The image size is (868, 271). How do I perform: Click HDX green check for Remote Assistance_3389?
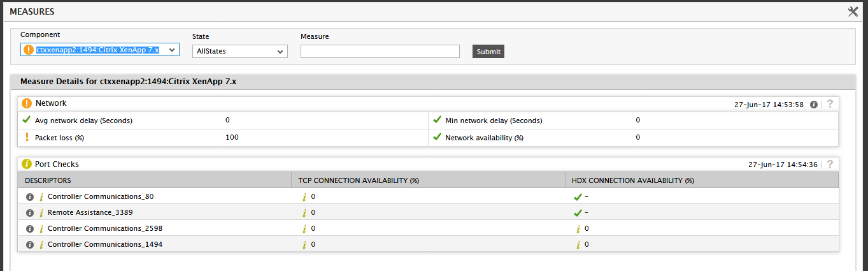point(578,213)
